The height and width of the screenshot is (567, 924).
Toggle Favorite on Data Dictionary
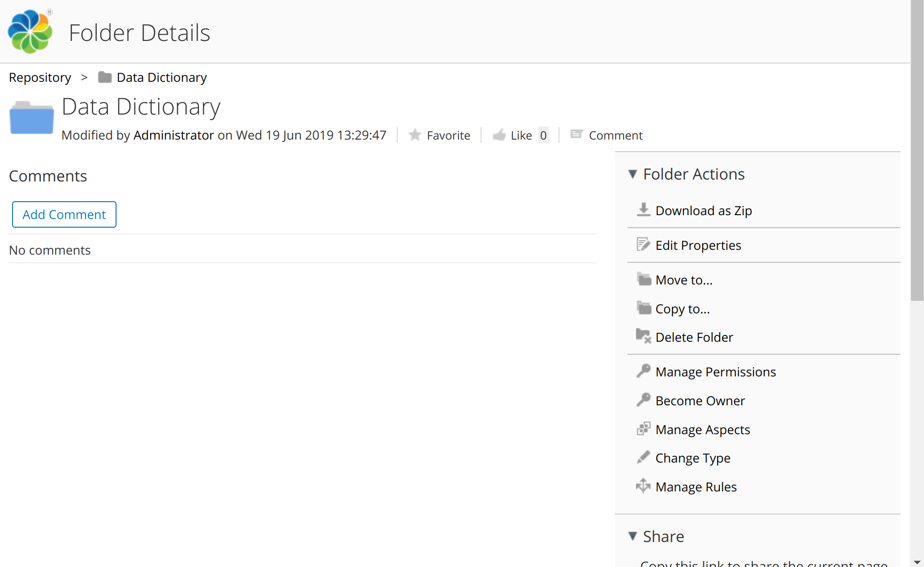[x=439, y=135]
